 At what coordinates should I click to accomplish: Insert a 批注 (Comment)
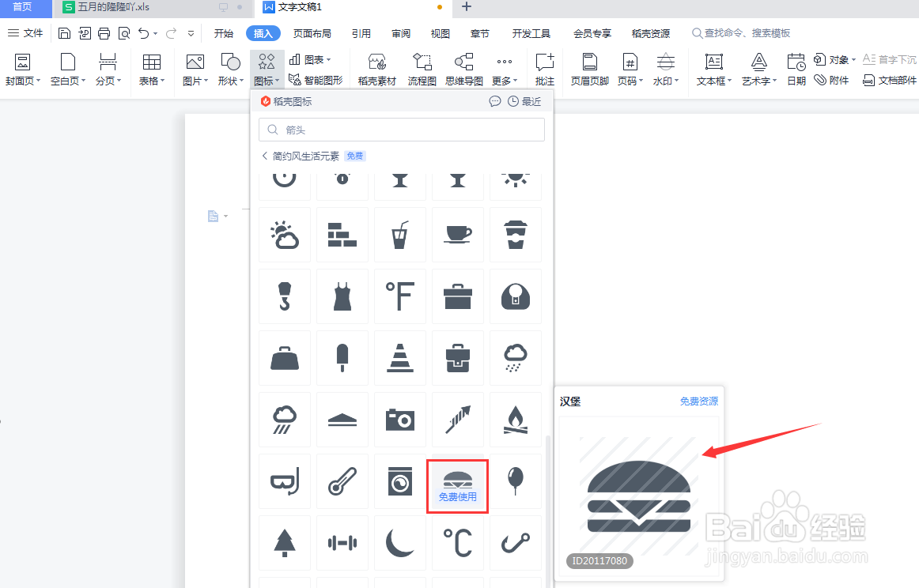pyautogui.click(x=544, y=70)
